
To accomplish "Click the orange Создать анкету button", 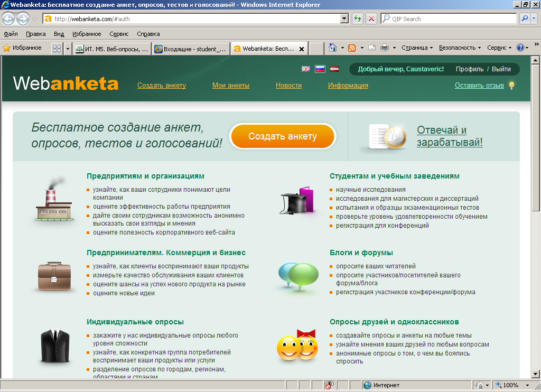I will coord(283,136).
